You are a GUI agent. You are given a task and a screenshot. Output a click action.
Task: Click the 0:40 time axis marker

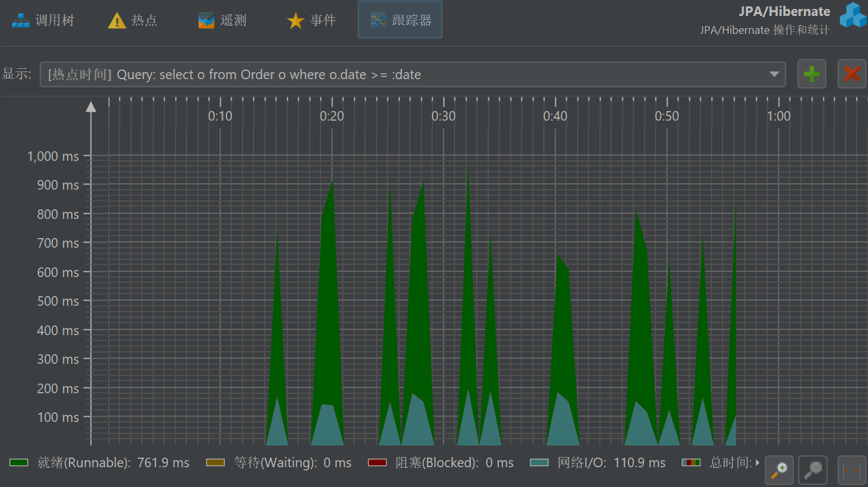pyautogui.click(x=555, y=116)
